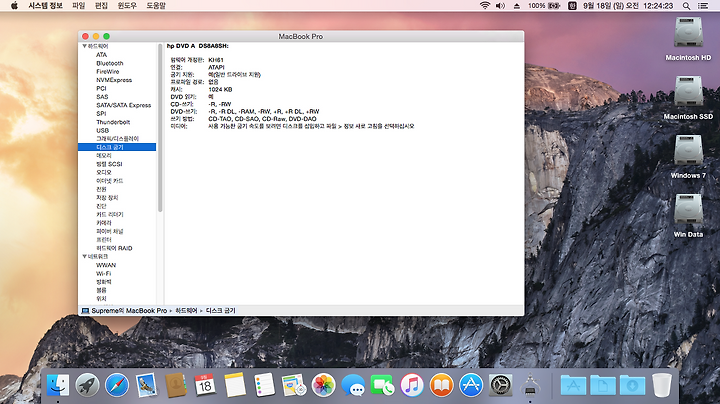The height and width of the screenshot is (404, 720).
Task: Open Finder from the Dock
Action: pyautogui.click(x=58, y=385)
